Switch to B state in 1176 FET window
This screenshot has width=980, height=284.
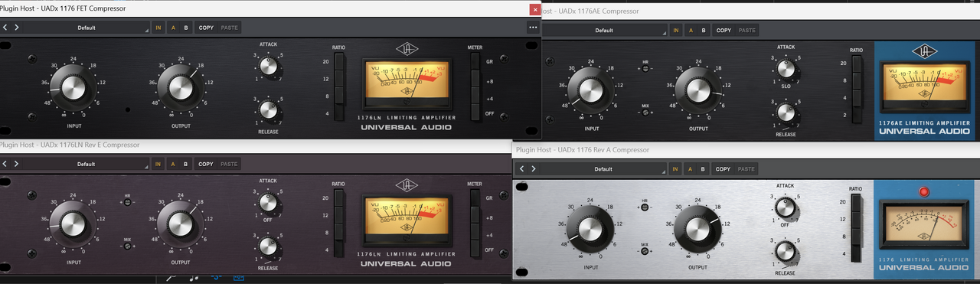[x=185, y=28]
